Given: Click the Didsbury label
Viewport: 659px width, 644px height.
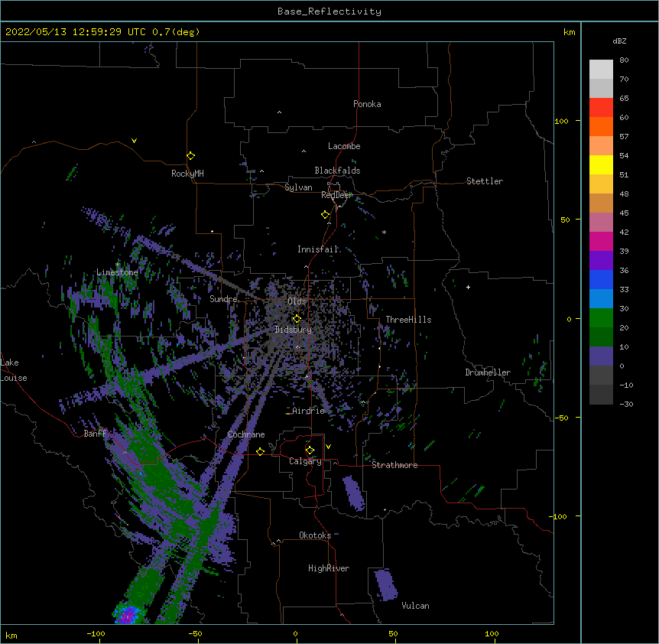Looking at the screenshot, I should coord(293,330).
